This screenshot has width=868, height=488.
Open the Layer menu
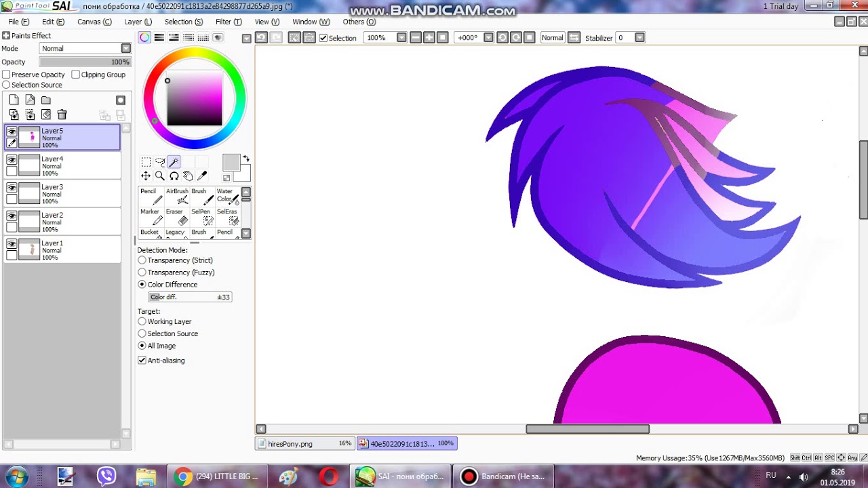pyautogui.click(x=138, y=22)
